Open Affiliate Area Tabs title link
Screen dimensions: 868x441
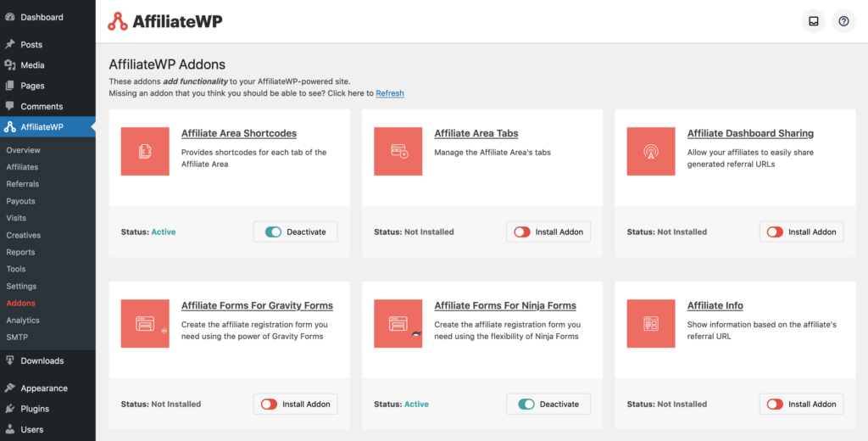click(476, 133)
